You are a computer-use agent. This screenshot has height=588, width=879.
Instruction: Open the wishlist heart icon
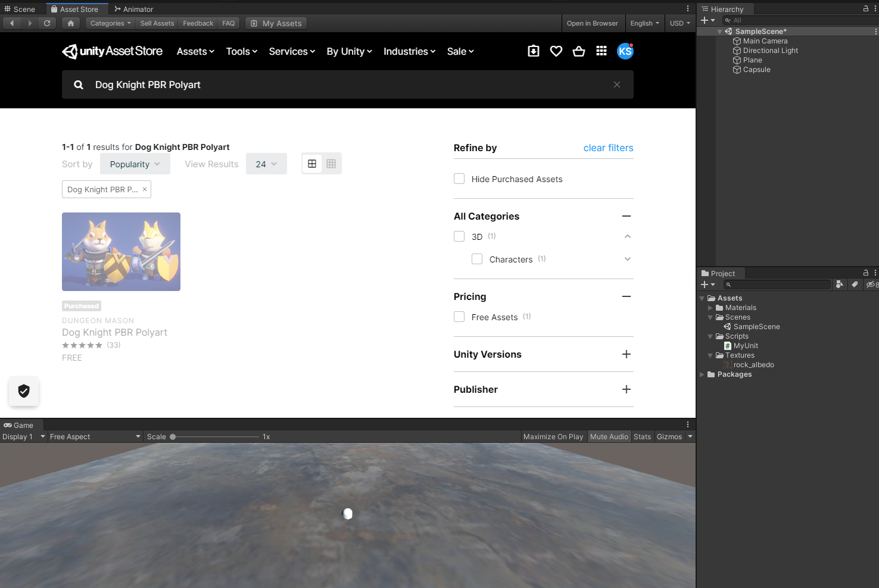(556, 51)
